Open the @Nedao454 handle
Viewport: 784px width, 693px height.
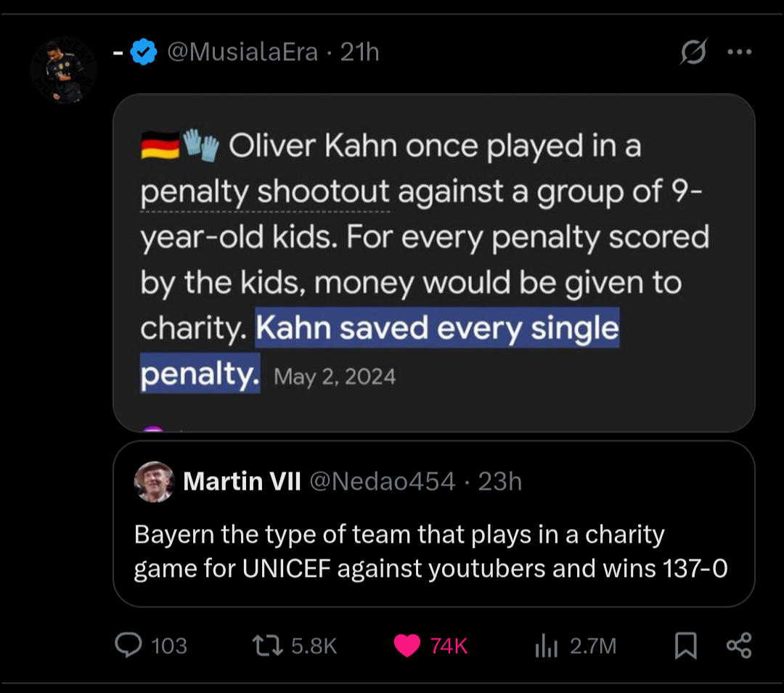383,481
